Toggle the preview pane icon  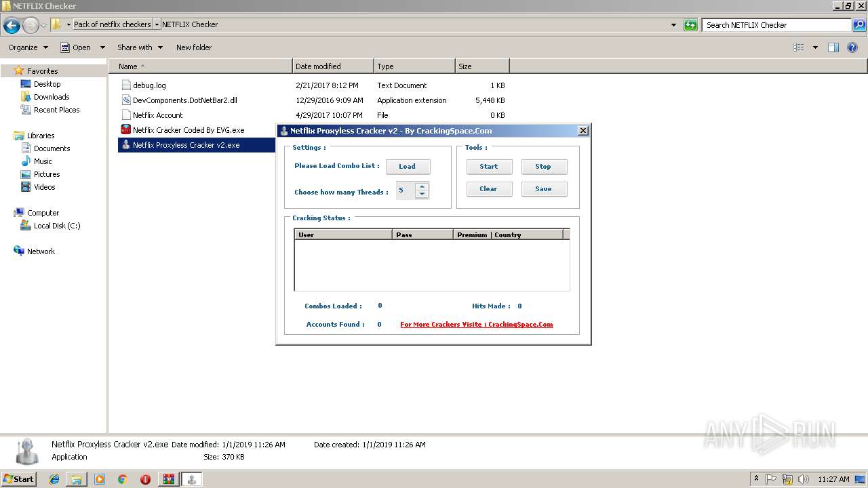click(x=833, y=47)
